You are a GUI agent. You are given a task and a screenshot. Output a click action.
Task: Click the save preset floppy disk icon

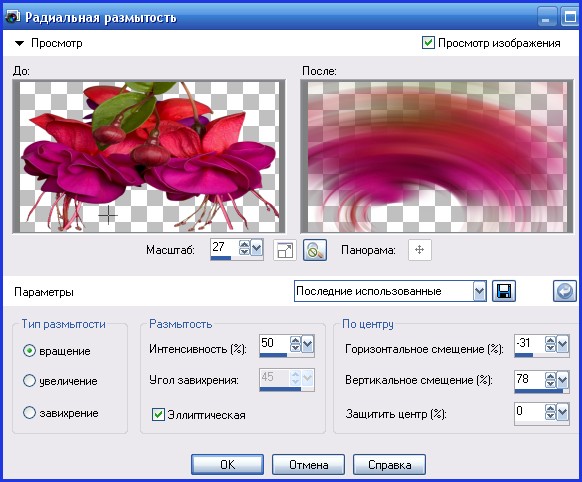504,291
